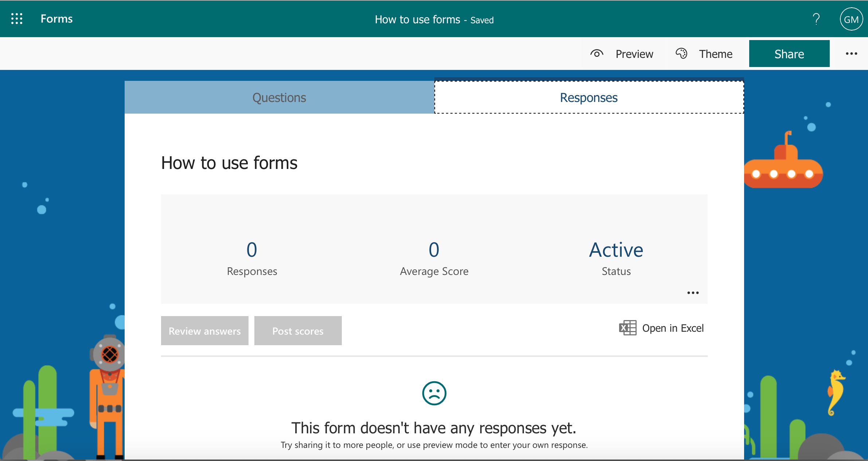Click the Review answers button

(x=204, y=331)
